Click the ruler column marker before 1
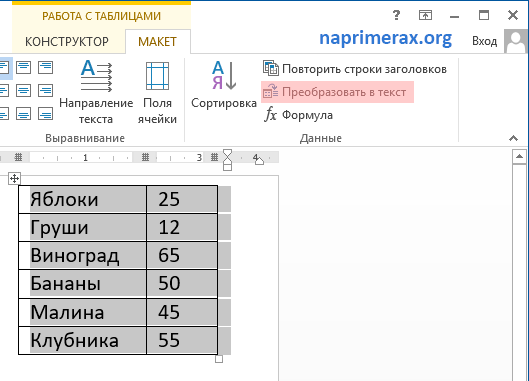 (x=19, y=157)
